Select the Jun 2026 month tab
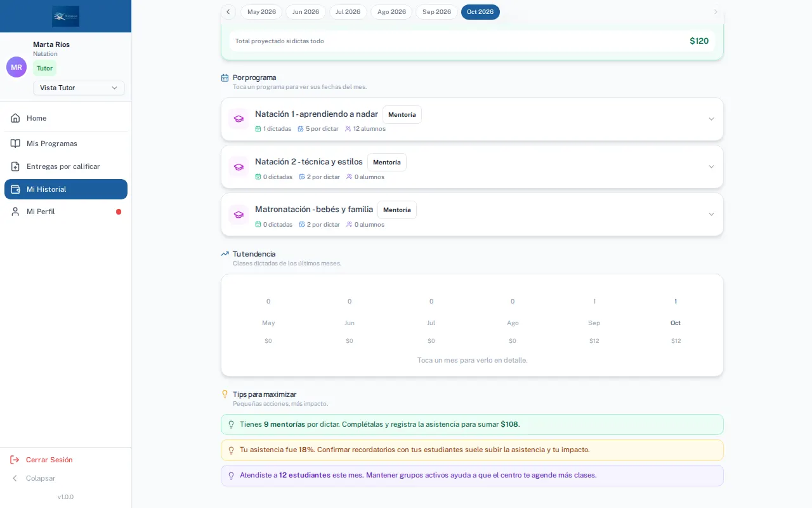Image resolution: width=812 pixels, height=508 pixels. 306,12
